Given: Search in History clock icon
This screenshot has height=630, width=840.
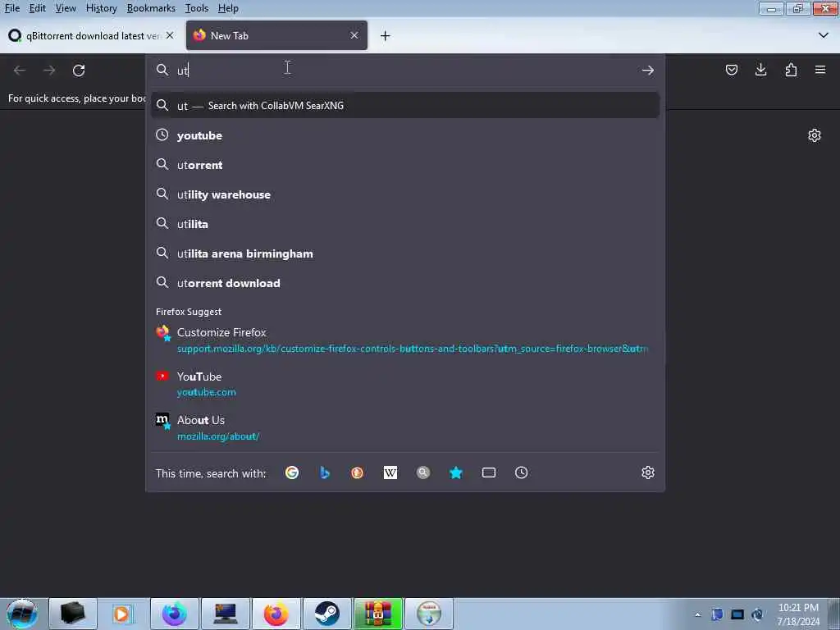Looking at the screenshot, I should click(x=521, y=472).
